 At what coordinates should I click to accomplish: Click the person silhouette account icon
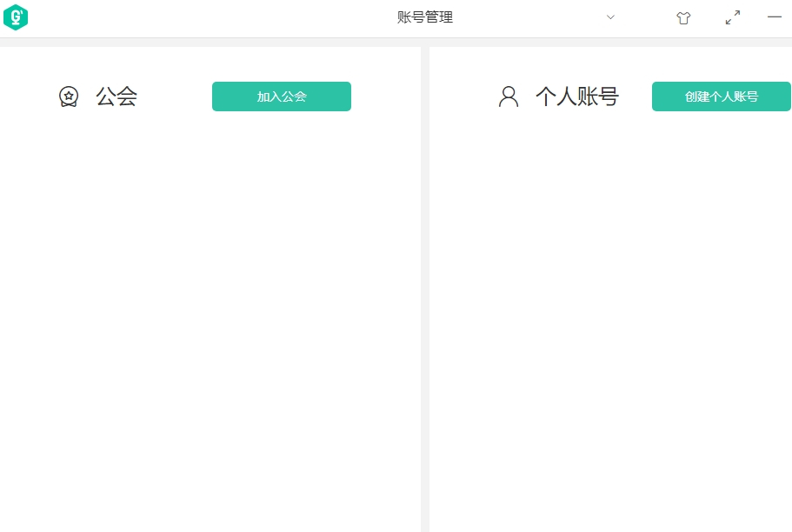pos(509,96)
